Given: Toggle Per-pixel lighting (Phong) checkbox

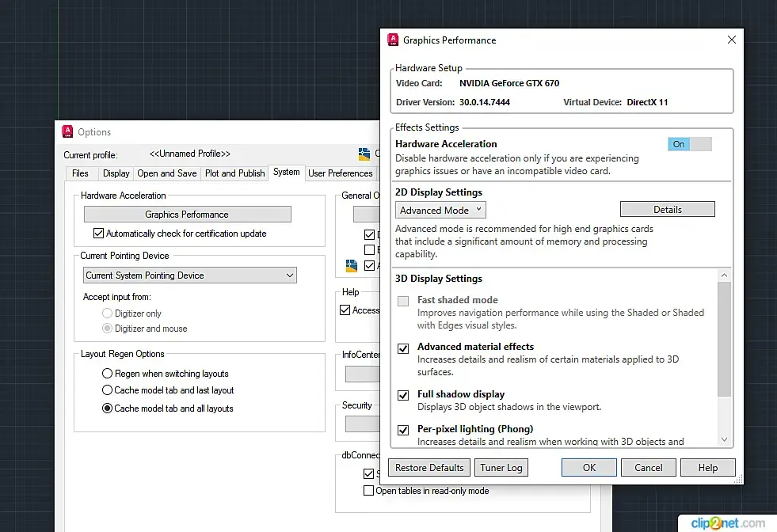Looking at the screenshot, I should point(403,430).
